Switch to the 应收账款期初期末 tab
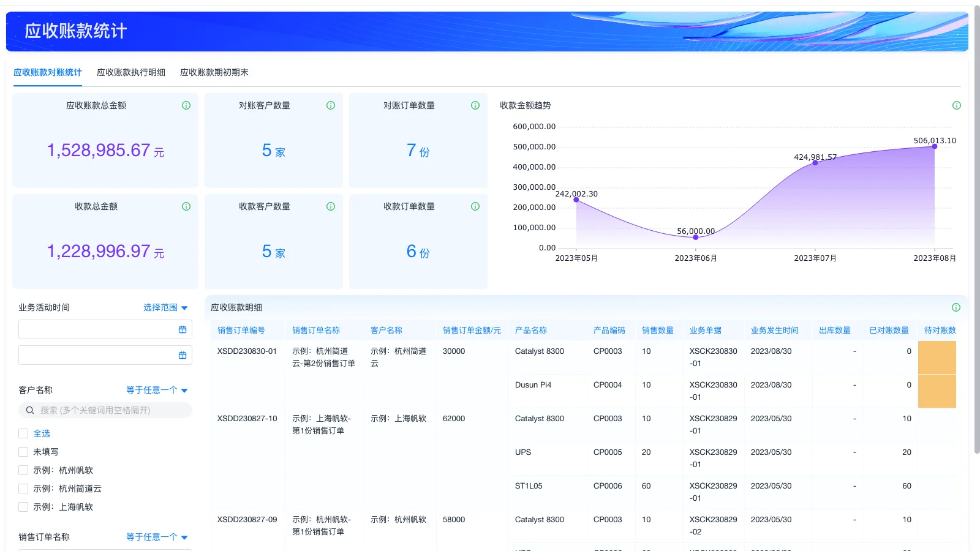Image resolution: width=980 pixels, height=551 pixels. pyautogui.click(x=214, y=72)
